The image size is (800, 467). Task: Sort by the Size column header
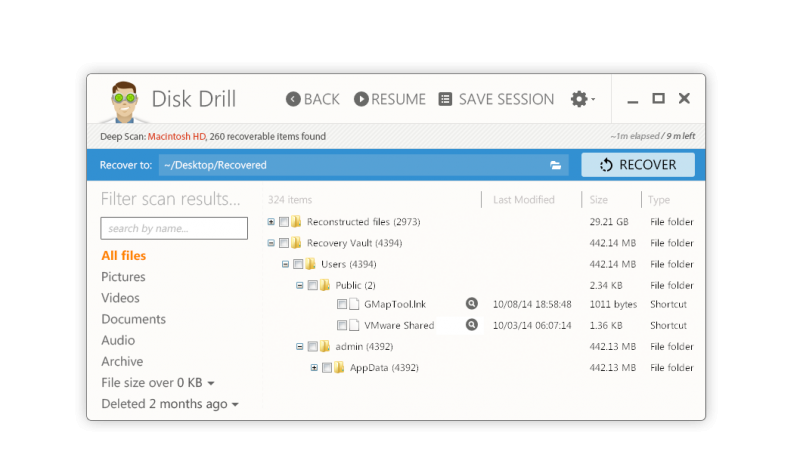click(598, 200)
